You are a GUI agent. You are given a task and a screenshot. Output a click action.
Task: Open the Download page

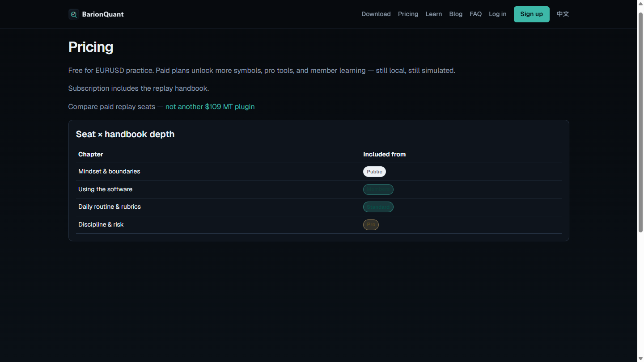click(376, 14)
